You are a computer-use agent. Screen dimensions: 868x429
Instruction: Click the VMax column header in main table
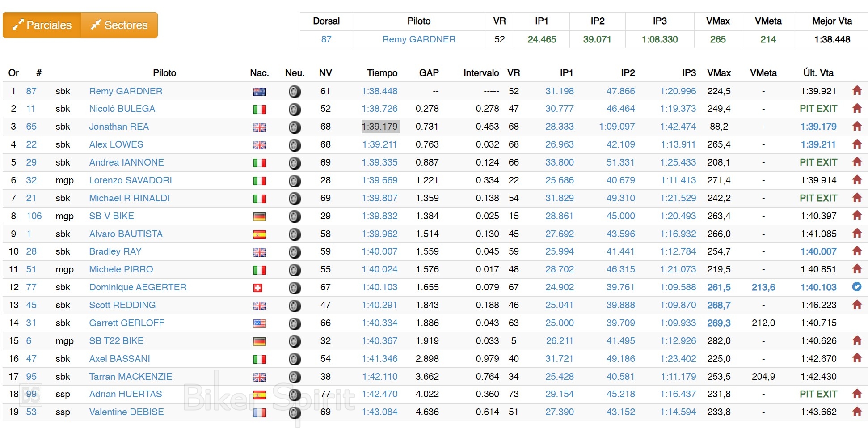(719, 73)
